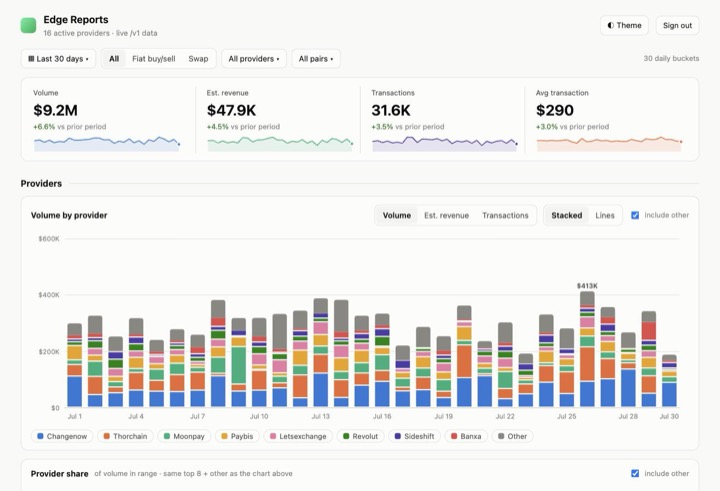Toggle the Sideshift legend chip
Viewport: 720px width, 491px height.
(x=414, y=436)
